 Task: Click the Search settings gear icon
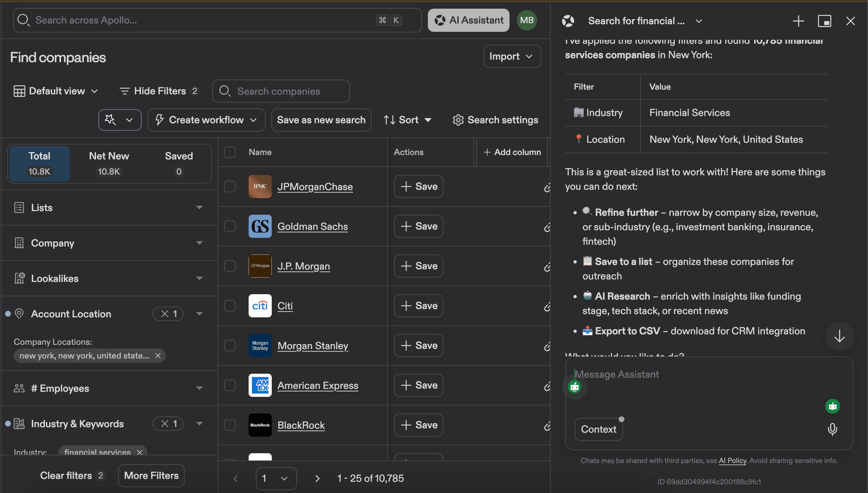[x=458, y=120]
